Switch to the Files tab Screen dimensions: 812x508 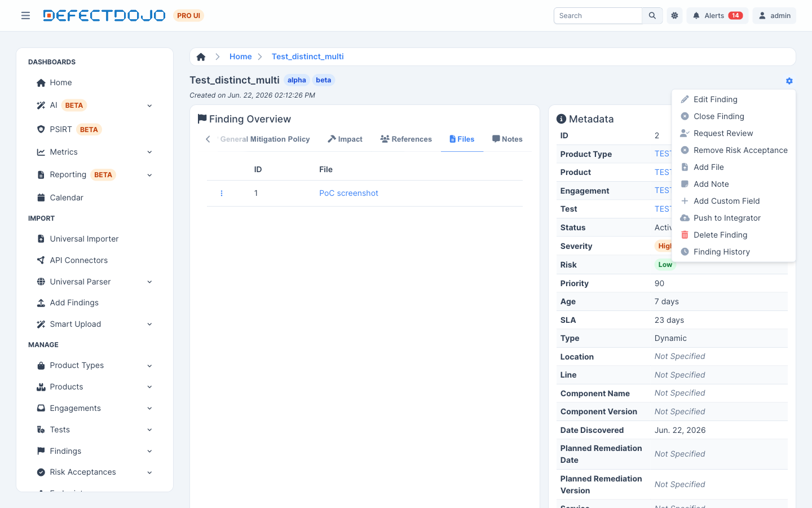462,139
